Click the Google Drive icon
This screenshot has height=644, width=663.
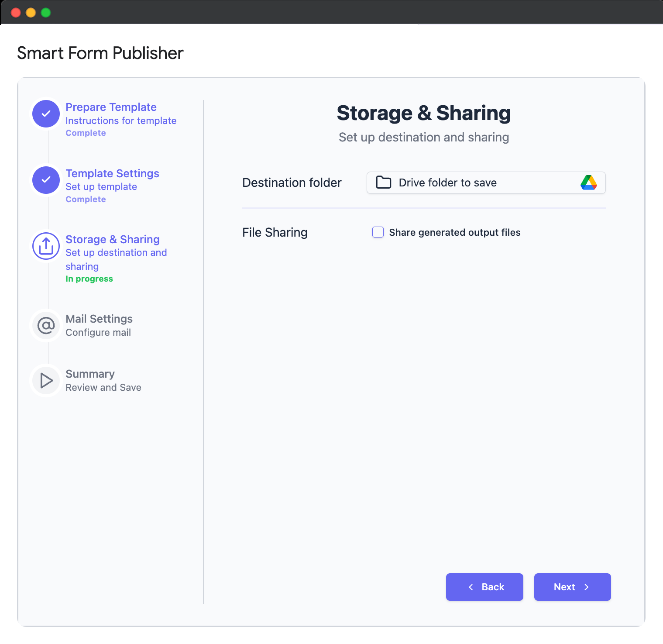(x=588, y=183)
